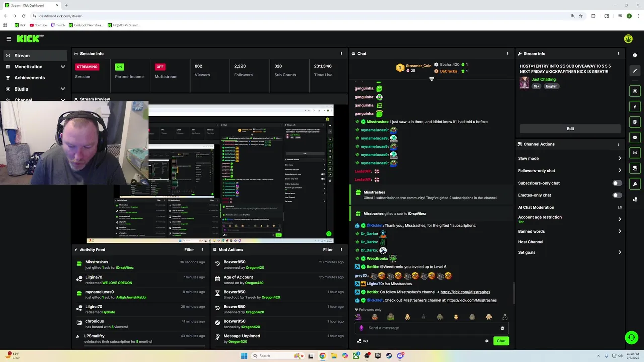The height and width of the screenshot is (362, 644).
Task: Open Channel Actions three-dot options
Action: (618, 144)
